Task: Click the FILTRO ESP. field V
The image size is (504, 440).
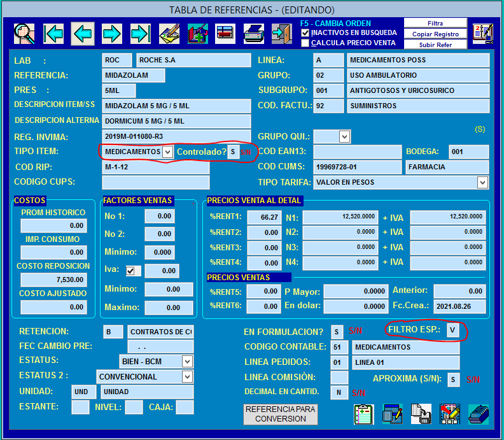Action: pyautogui.click(x=452, y=330)
